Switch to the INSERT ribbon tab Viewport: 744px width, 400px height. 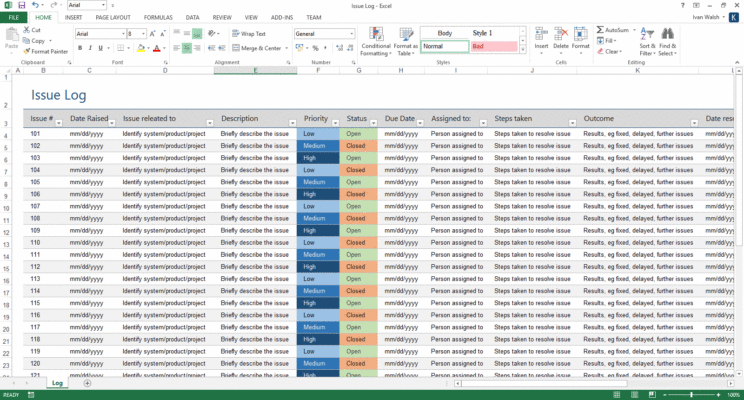pyautogui.click(x=74, y=18)
